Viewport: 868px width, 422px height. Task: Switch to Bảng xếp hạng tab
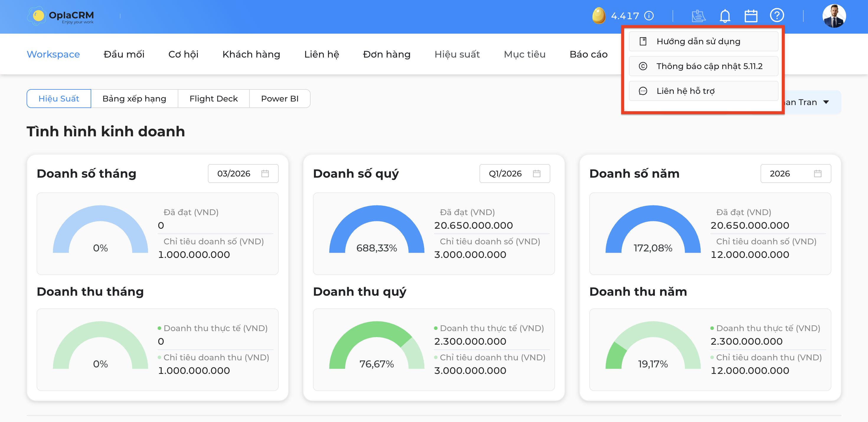134,99
